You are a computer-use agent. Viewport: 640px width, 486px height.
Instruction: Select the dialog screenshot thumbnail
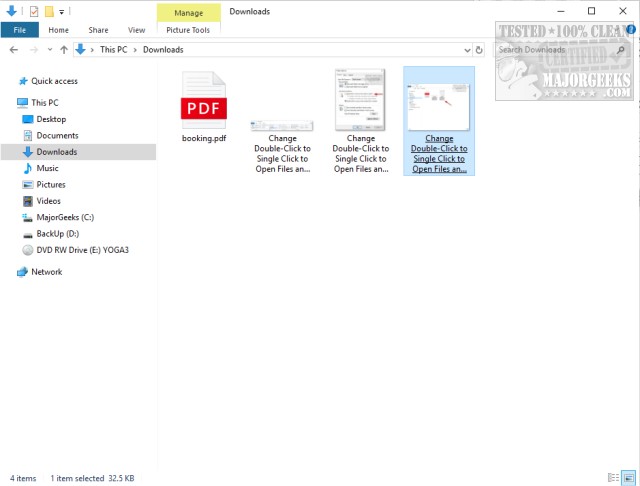click(360, 100)
